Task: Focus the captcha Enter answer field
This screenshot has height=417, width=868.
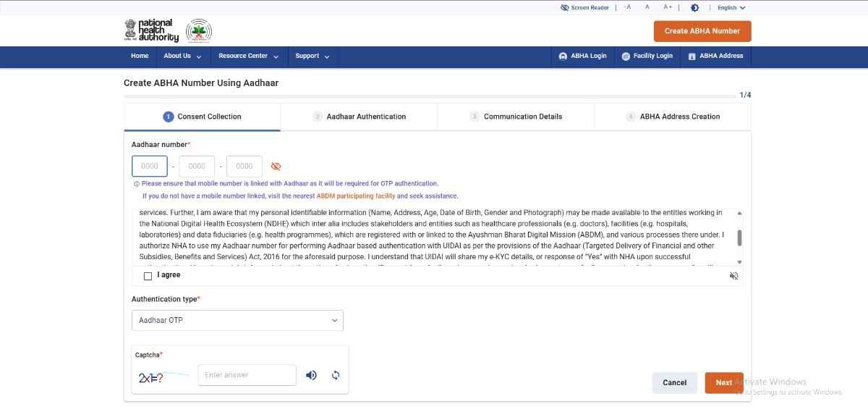Action: 247,375
